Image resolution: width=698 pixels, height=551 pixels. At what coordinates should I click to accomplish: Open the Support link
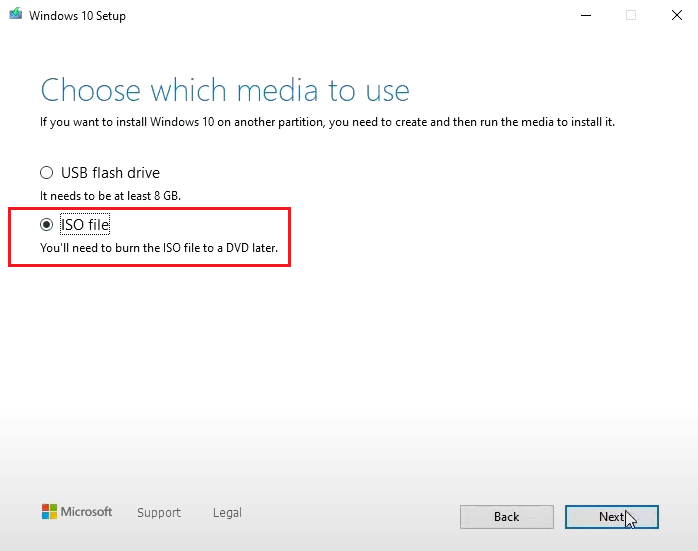(159, 513)
